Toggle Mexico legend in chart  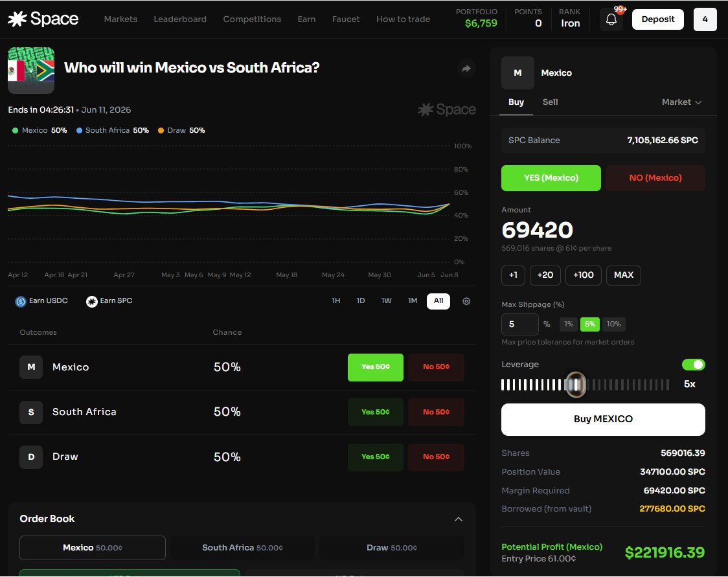40,130
